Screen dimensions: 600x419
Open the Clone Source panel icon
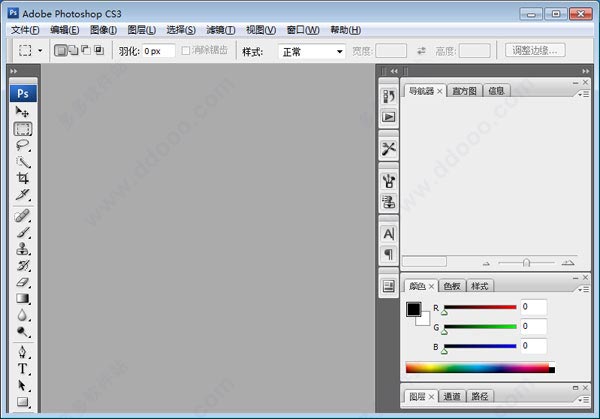[x=389, y=202]
